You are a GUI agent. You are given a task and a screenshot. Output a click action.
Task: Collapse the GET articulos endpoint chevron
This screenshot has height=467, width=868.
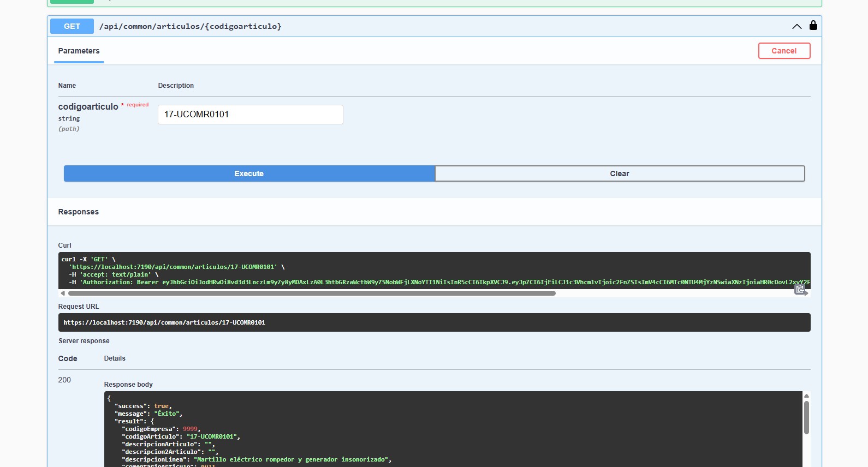point(796,26)
